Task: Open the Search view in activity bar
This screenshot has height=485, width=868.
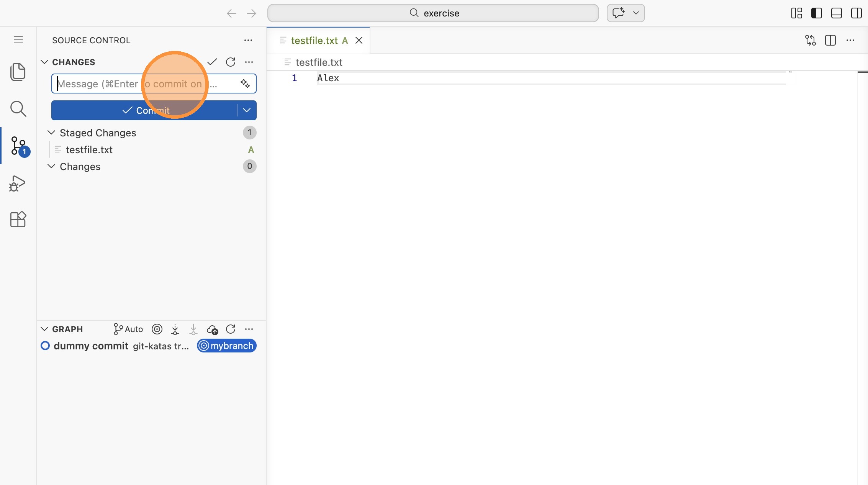Action: 18,109
